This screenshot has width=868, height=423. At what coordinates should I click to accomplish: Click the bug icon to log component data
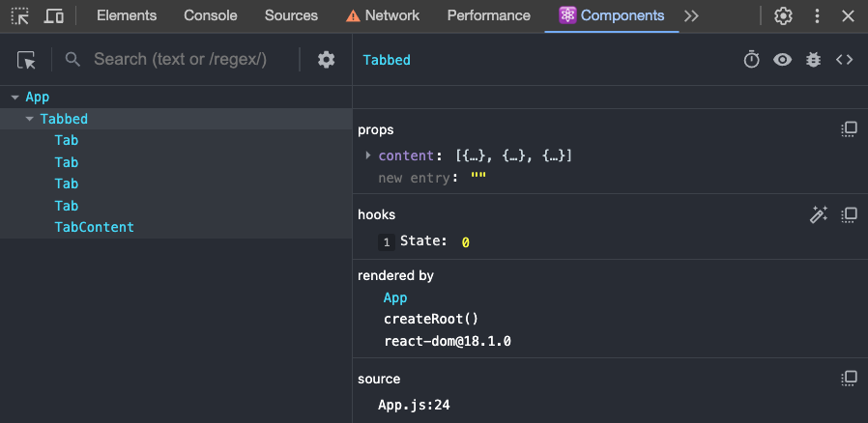pos(813,60)
